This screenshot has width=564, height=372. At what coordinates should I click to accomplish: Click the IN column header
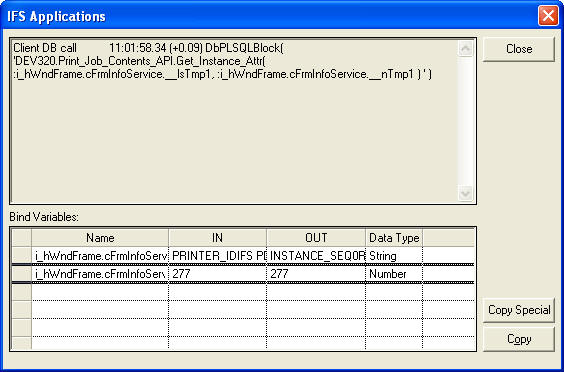[x=218, y=238]
